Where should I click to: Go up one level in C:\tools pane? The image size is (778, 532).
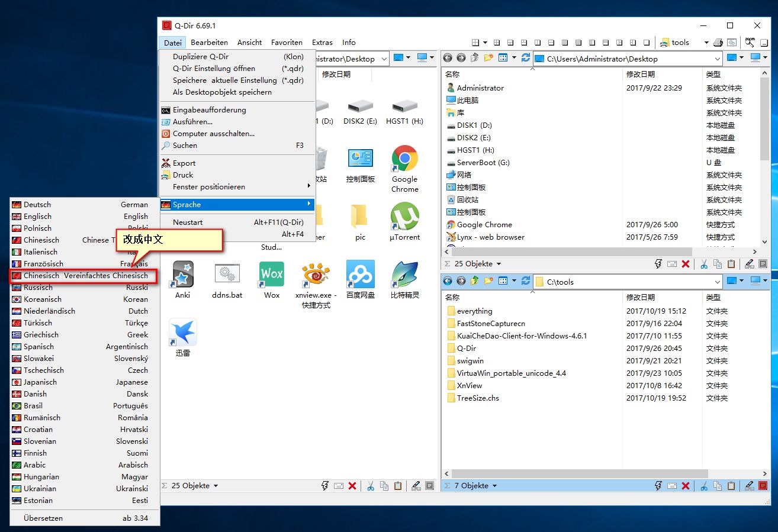pyautogui.click(x=475, y=281)
